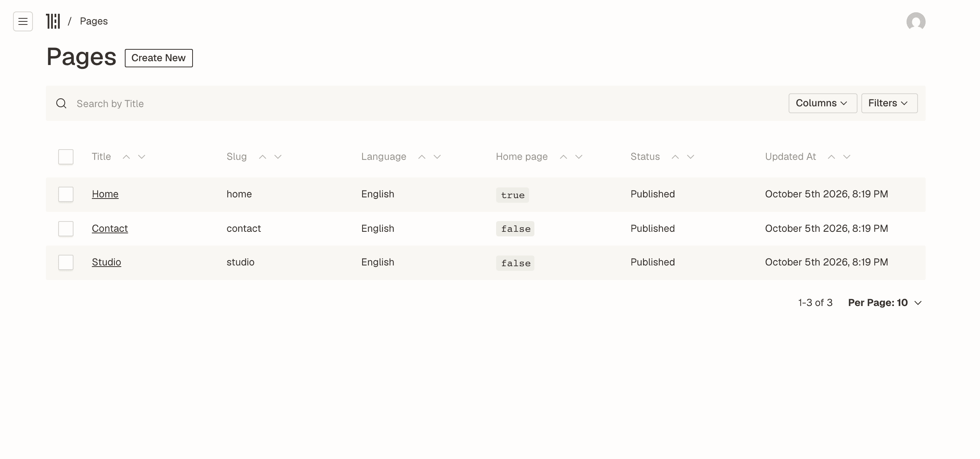Click the updated date in Contact row
Screen dimensions: 980x459
pos(826,228)
